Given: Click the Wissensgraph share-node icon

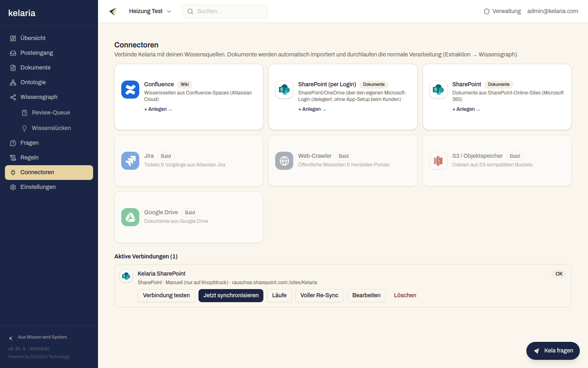Looking at the screenshot, I should (13, 97).
